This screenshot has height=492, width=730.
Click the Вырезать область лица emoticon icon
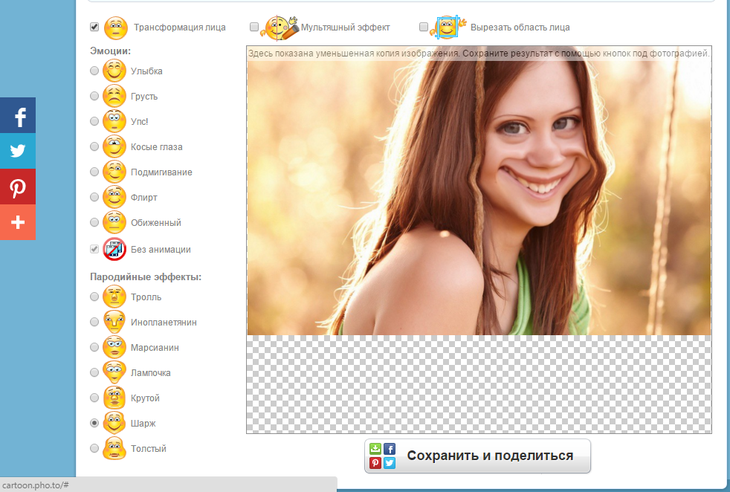pos(448,27)
